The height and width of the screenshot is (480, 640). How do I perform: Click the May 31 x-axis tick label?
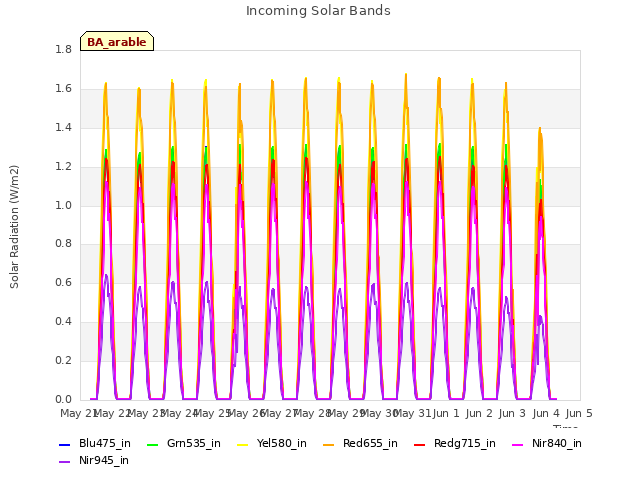click(412, 413)
